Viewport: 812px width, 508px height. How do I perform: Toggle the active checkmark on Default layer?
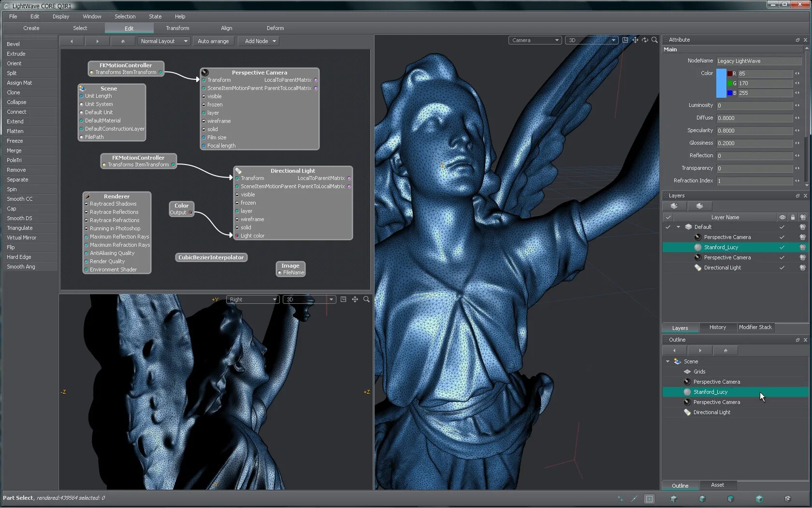[668, 227]
